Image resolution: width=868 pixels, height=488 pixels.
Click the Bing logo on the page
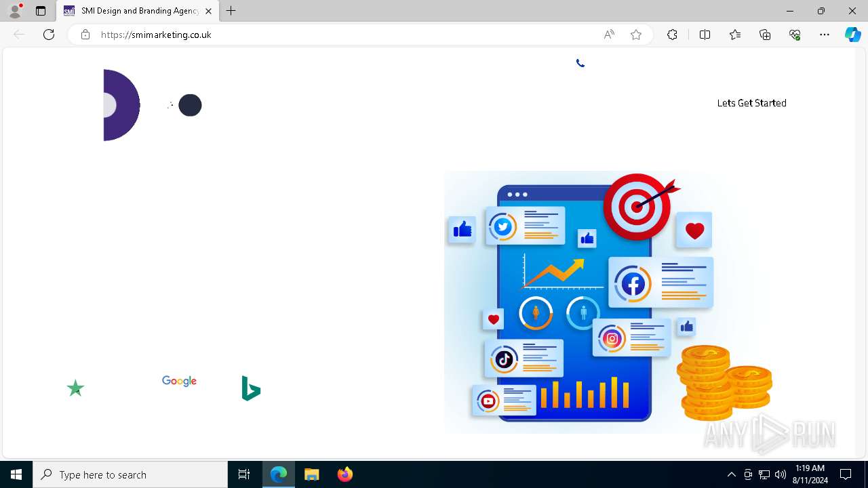pyautogui.click(x=251, y=388)
